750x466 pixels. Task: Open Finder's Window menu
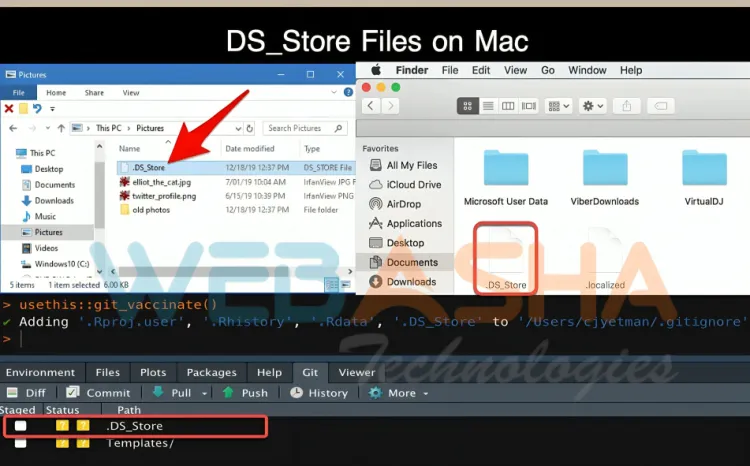coord(587,70)
